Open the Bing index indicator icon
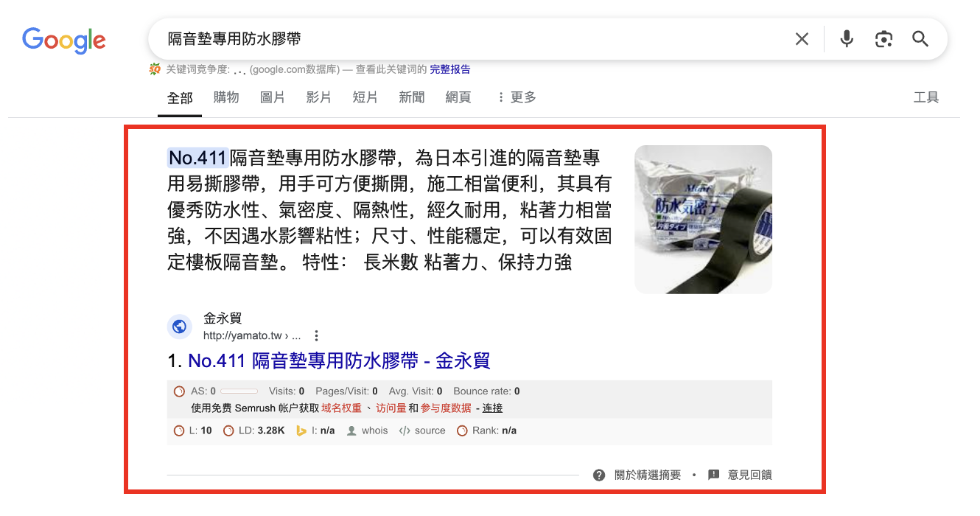980x516 pixels. pos(301,430)
